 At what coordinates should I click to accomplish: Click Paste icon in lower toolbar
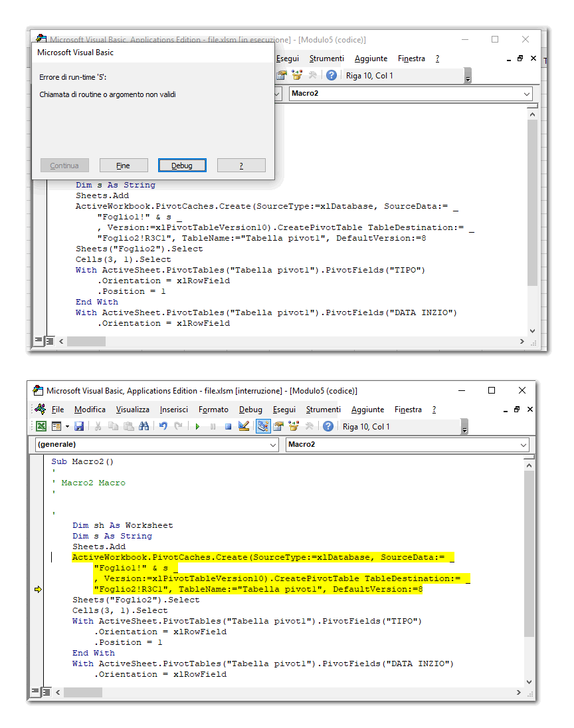point(128,426)
